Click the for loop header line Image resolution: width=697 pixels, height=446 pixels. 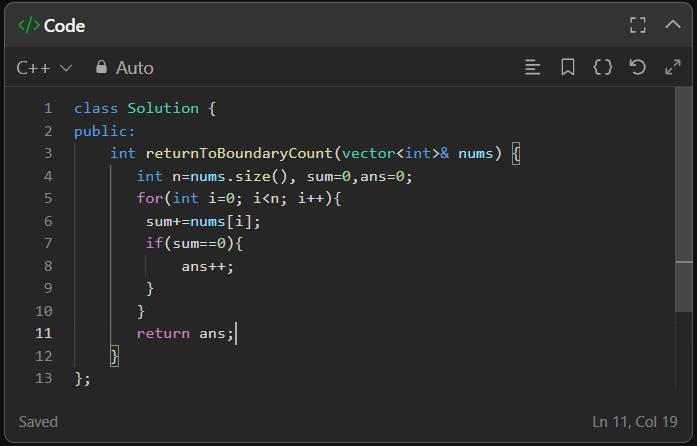239,198
